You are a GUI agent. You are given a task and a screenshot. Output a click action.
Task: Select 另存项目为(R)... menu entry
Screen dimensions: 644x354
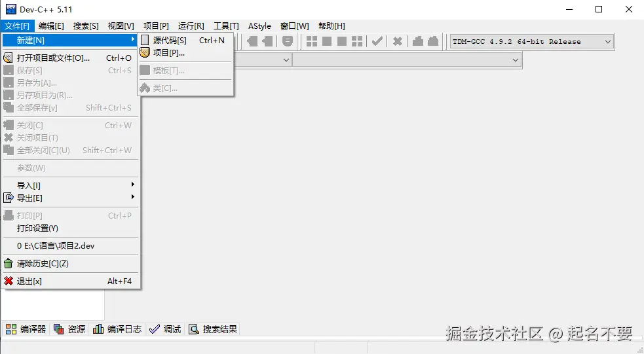(71, 95)
